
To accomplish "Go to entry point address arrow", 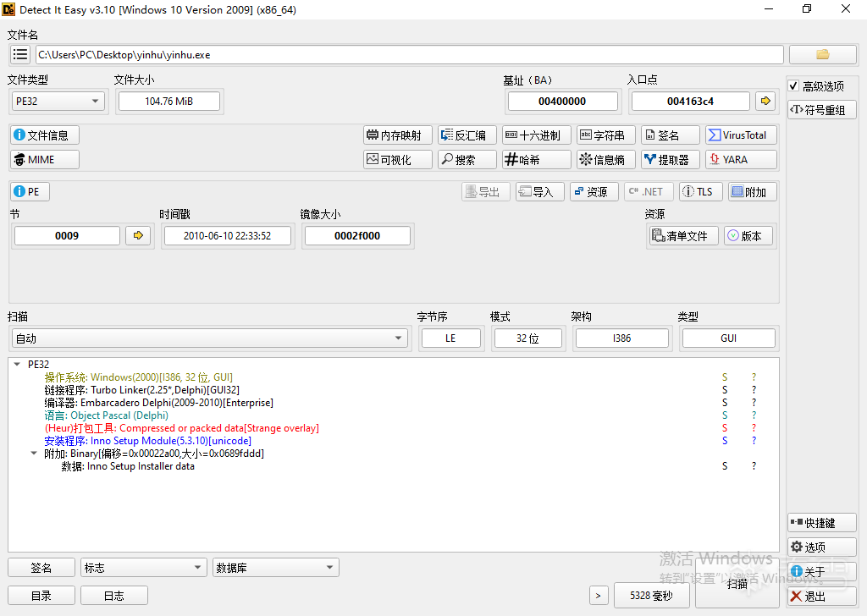I will coord(765,101).
